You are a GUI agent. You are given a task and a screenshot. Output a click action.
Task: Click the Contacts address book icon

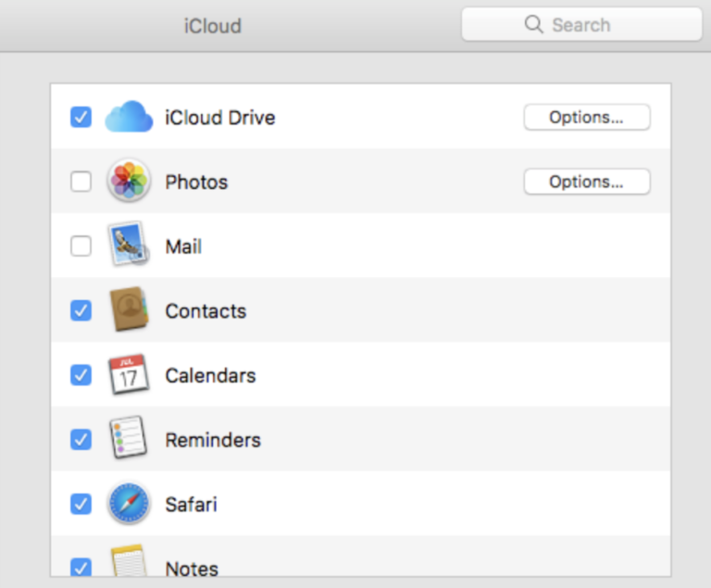[130, 309]
